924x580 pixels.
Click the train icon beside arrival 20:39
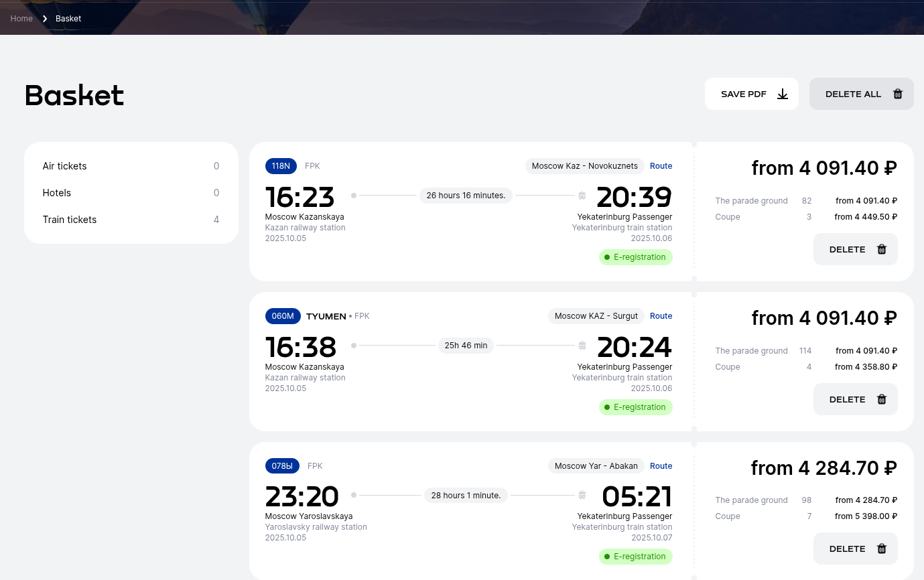(582, 196)
